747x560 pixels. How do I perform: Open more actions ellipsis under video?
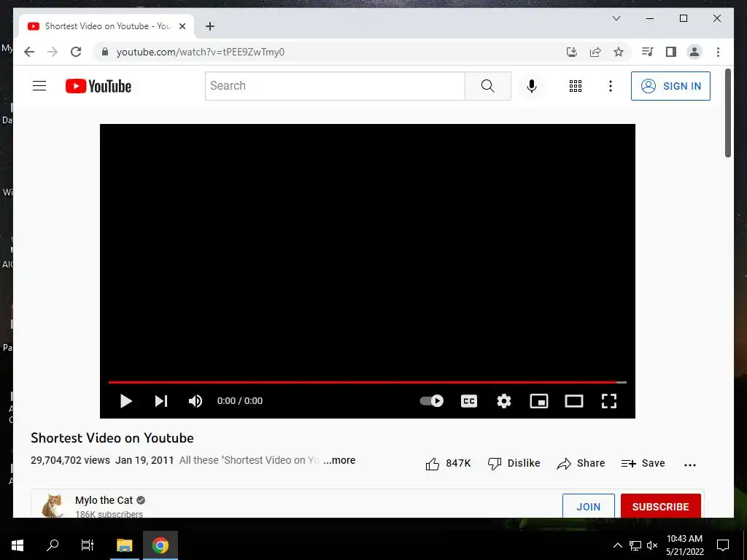pyautogui.click(x=690, y=464)
